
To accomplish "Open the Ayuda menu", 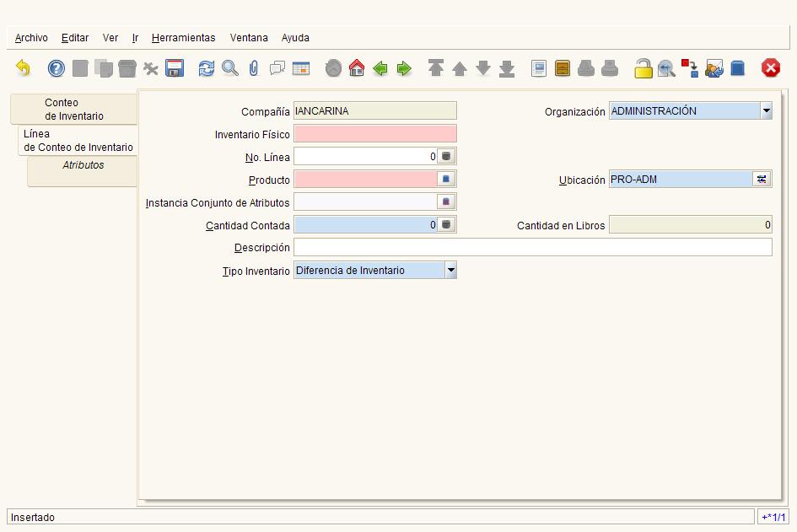I will pyautogui.click(x=295, y=38).
